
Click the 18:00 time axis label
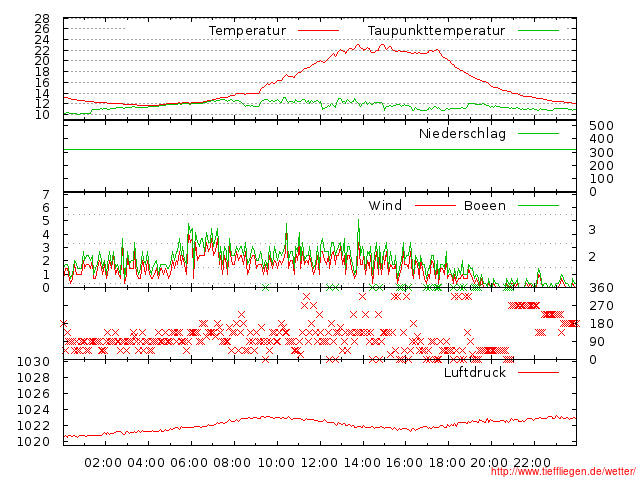tap(447, 463)
